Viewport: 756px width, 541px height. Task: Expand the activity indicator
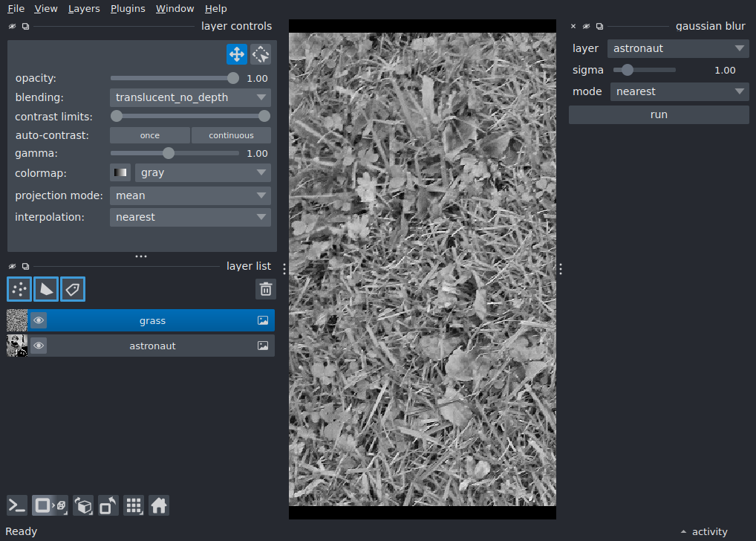pyautogui.click(x=704, y=531)
